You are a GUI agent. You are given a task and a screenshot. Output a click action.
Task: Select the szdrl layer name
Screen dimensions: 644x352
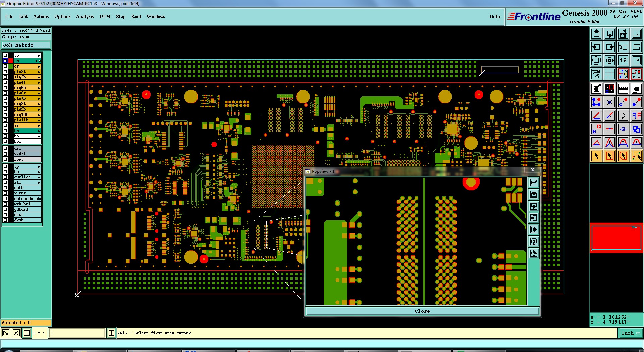click(27, 154)
